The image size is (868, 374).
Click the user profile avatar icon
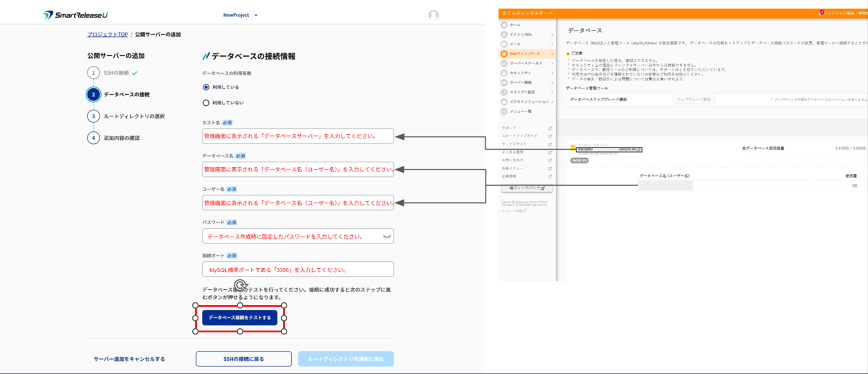click(x=433, y=15)
